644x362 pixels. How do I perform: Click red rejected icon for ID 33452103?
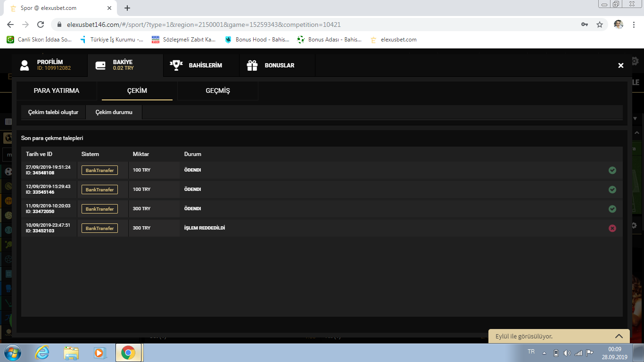(x=612, y=228)
